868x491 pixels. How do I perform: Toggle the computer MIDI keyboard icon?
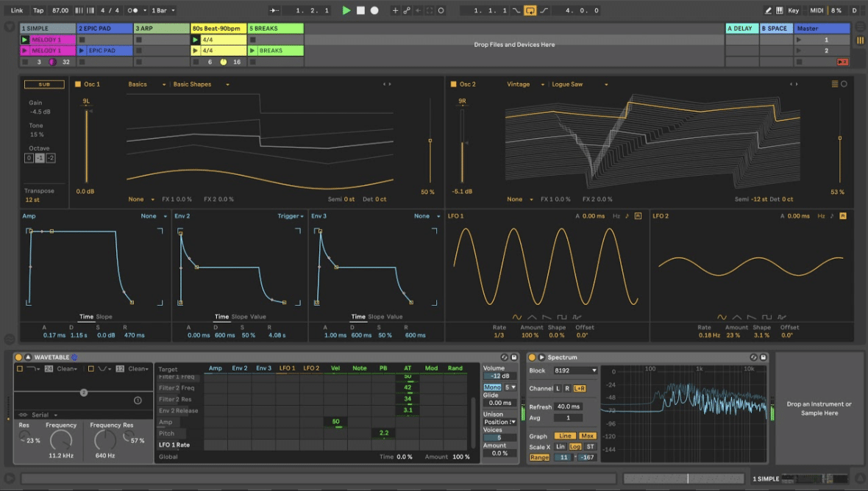(780, 10)
